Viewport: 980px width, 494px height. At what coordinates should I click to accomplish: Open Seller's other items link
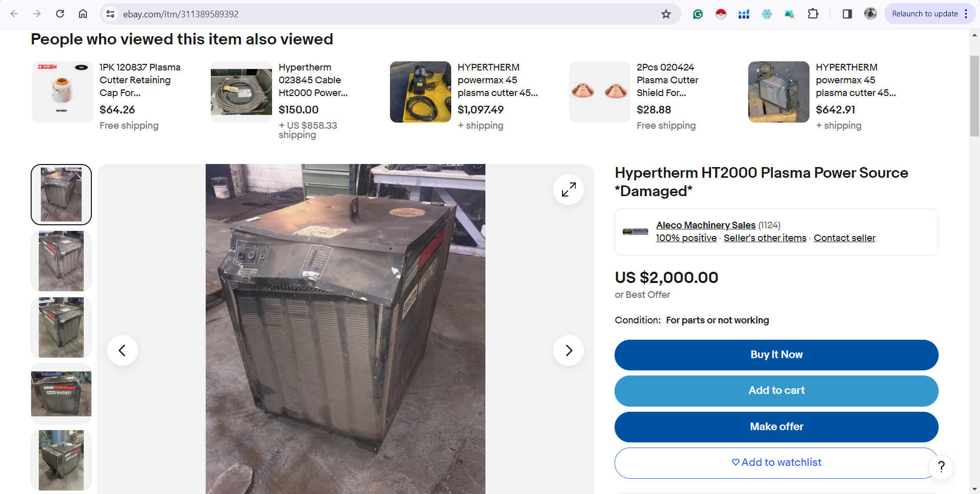point(765,238)
